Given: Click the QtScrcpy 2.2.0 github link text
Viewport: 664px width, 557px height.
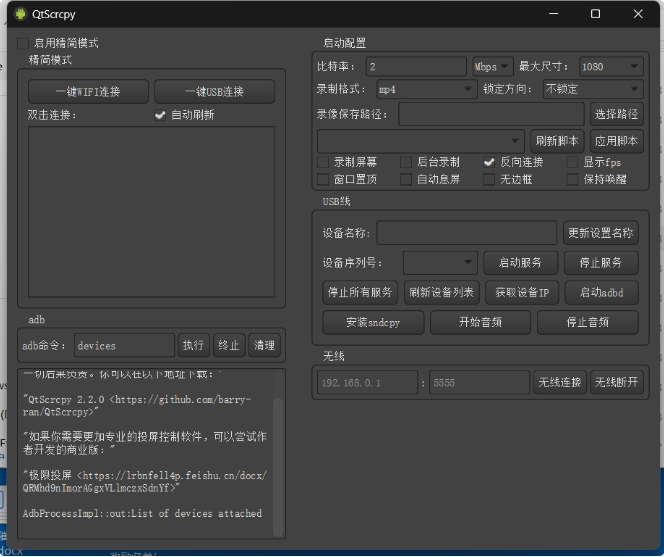Looking at the screenshot, I should (137, 406).
